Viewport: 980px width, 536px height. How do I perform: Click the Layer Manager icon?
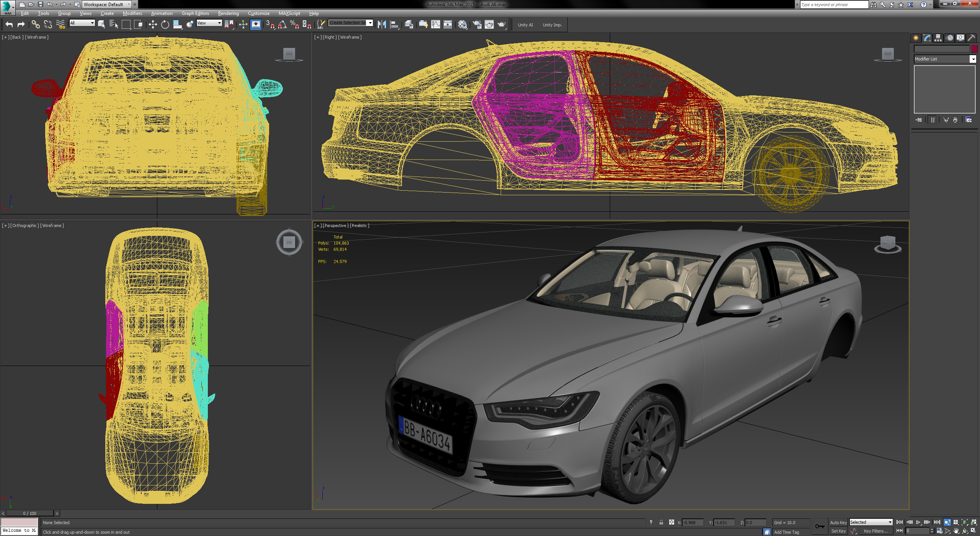[408, 25]
